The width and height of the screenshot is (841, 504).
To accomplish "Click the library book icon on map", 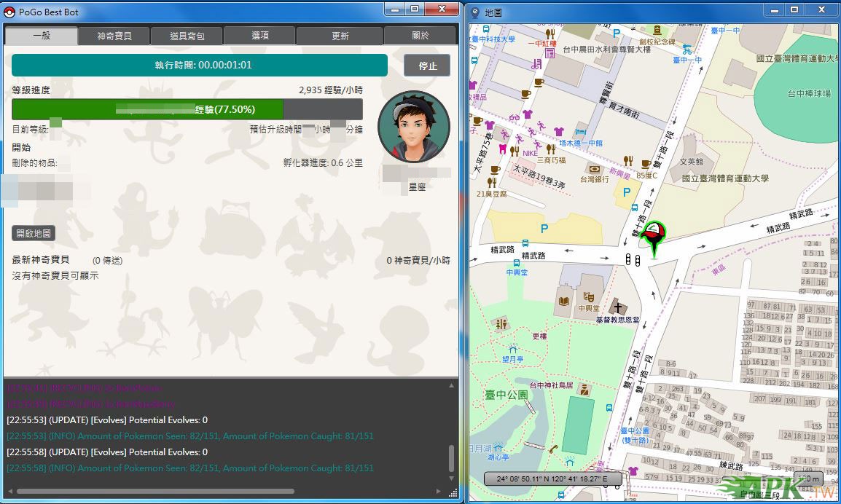I will tap(563, 300).
